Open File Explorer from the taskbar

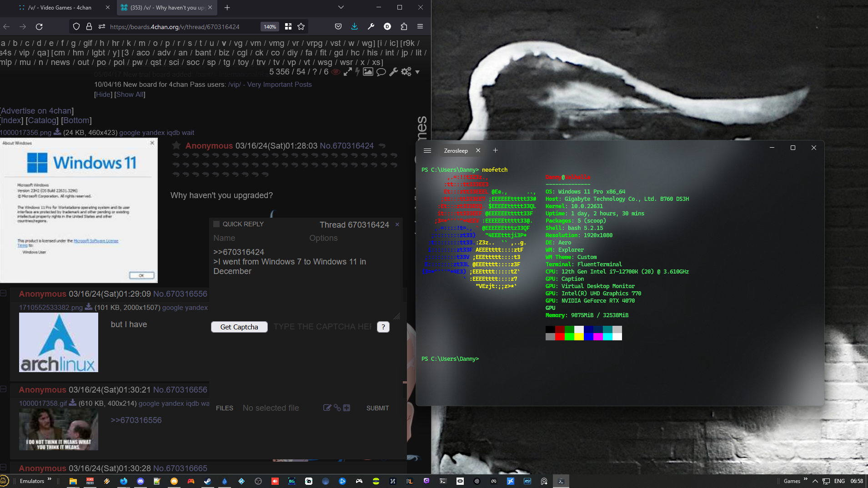(73, 481)
